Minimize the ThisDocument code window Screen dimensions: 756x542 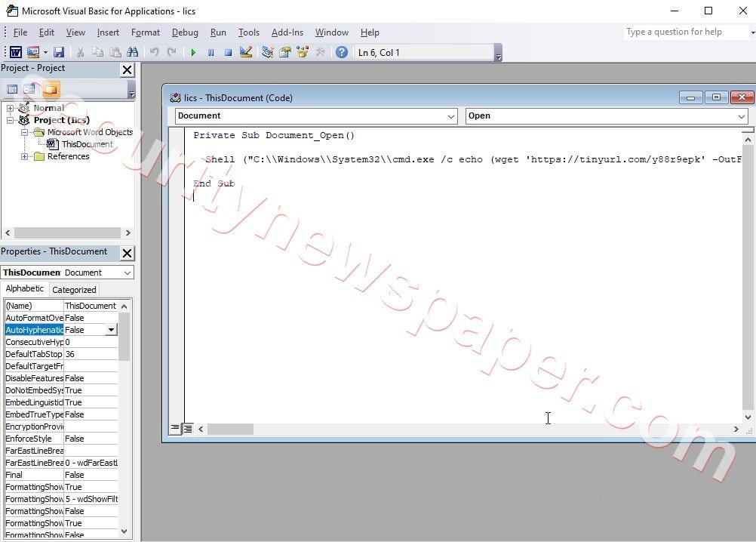click(x=691, y=97)
